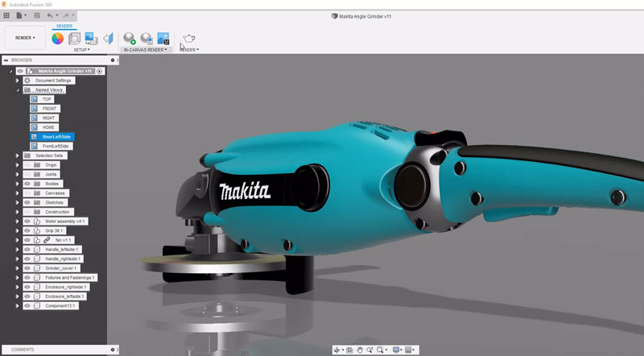This screenshot has height=356, width=644.
Task: Select the Orbit navigation tool
Action: coord(336,350)
